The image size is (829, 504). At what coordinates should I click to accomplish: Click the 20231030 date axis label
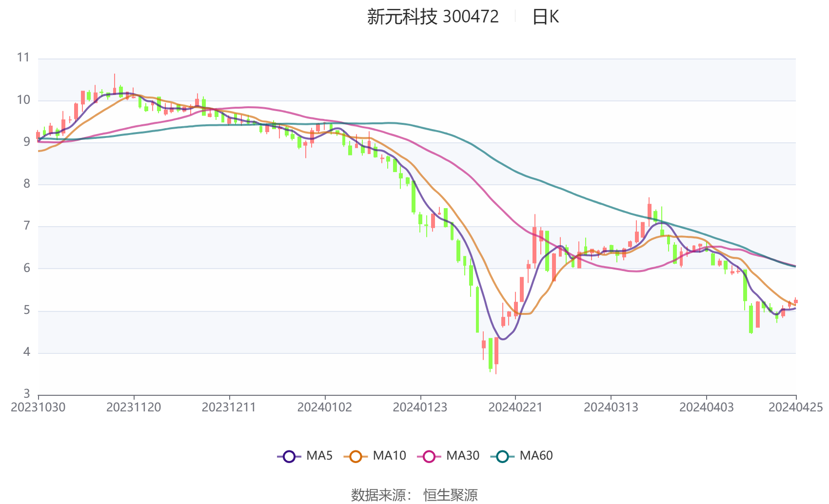pos(38,407)
